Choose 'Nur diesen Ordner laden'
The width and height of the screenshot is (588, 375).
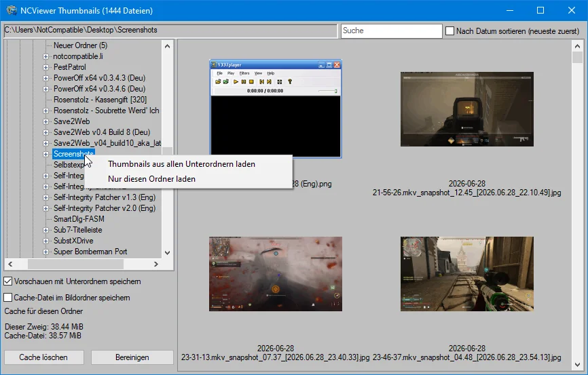[x=189, y=179]
